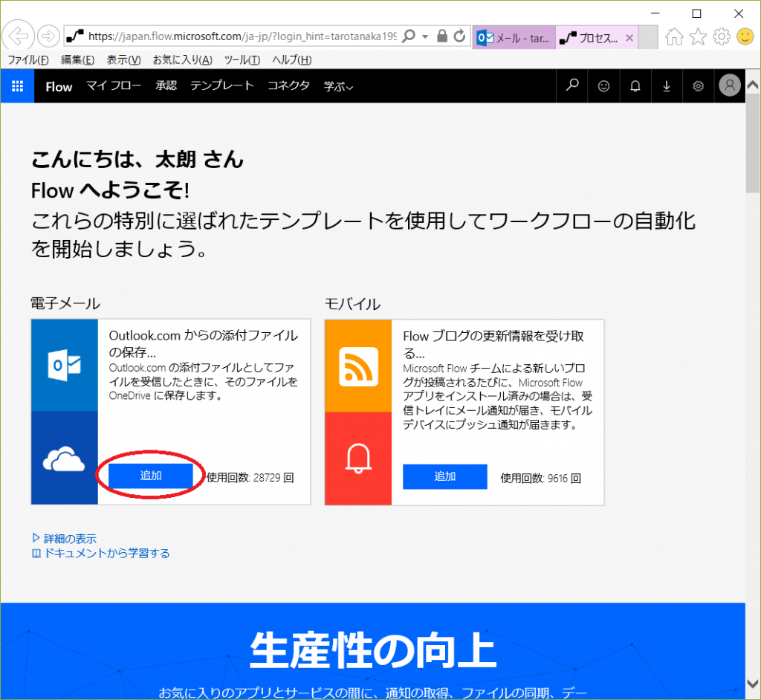The image size is (761, 700).
Task: Go back with browser back arrow
Action: 18,36
